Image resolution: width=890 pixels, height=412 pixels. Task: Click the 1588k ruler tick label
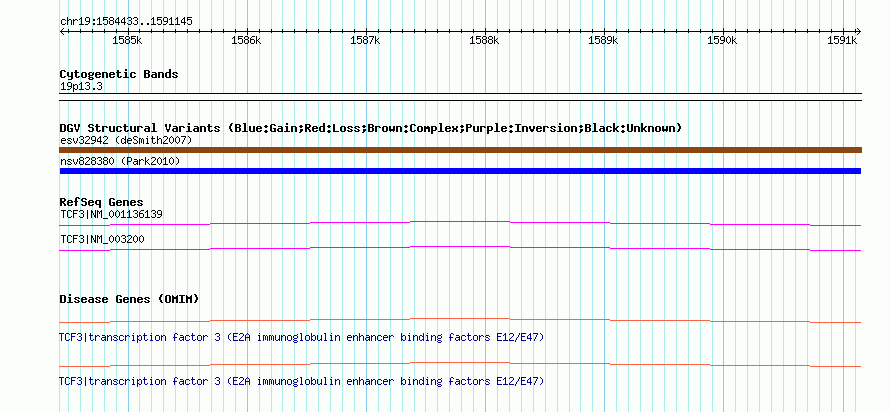(484, 41)
